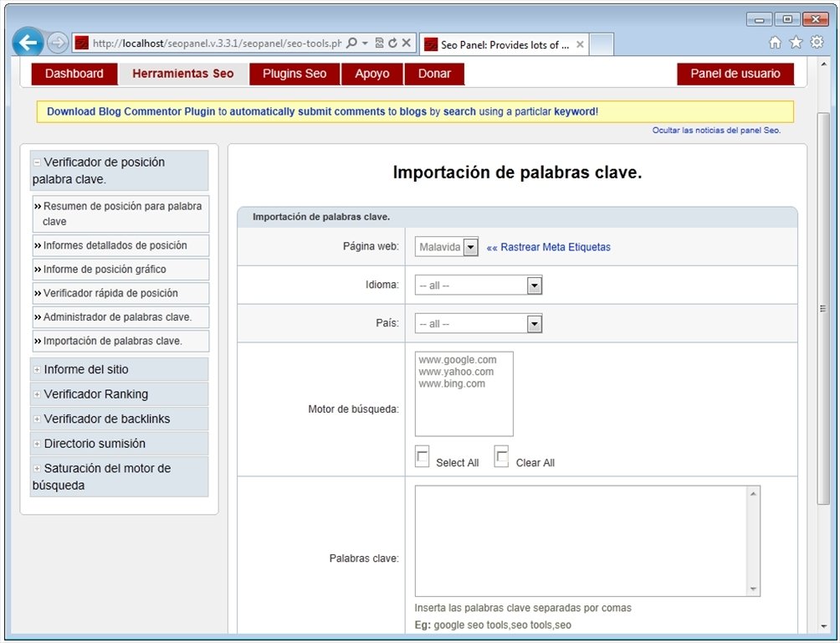Maximize the browser window

click(x=787, y=19)
